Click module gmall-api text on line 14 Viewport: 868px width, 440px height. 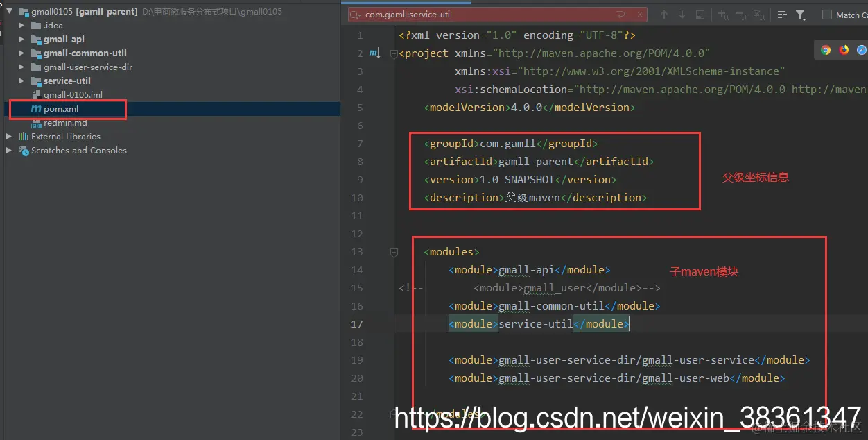526,270
